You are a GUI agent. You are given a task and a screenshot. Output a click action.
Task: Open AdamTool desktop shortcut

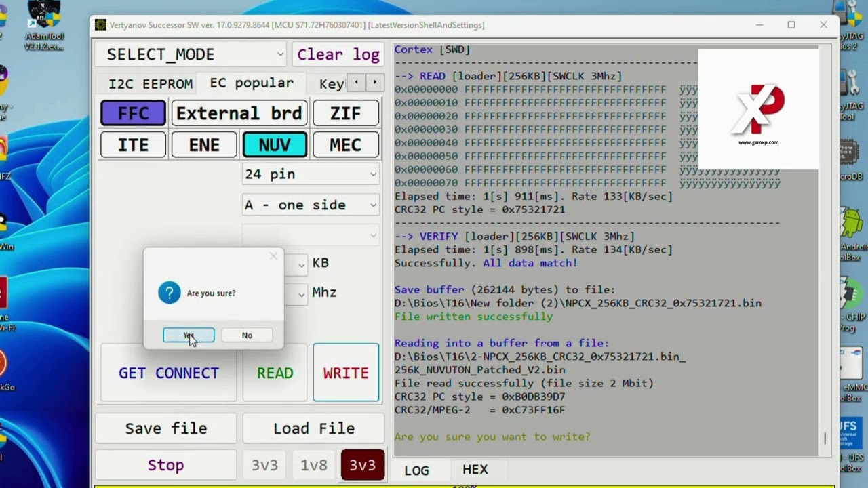tap(43, 26)
